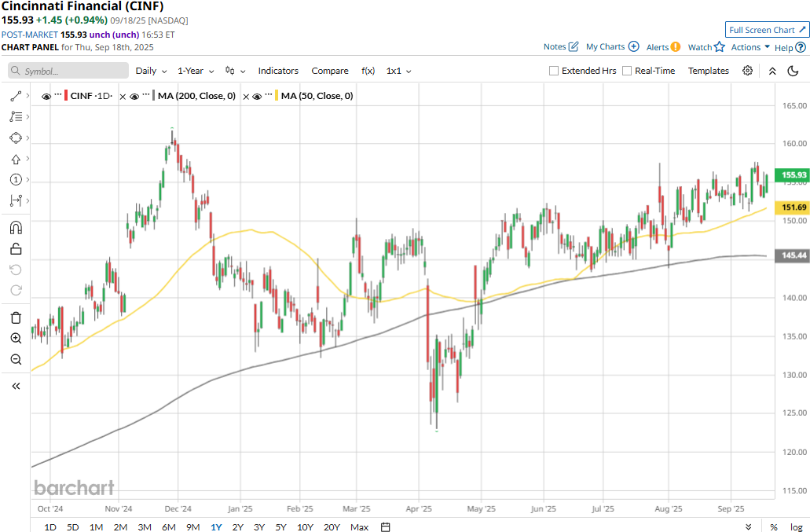Remove the MA 200 indicator
Viewport: 810px width, 532px height.
click(123, 96)
